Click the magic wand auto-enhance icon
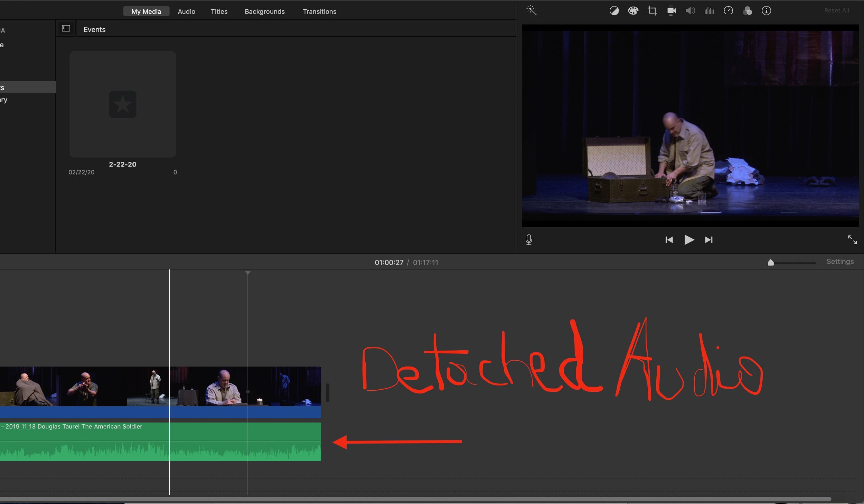Screen dimensions: 864x504 pyautogui.click(x=531, y=10)
